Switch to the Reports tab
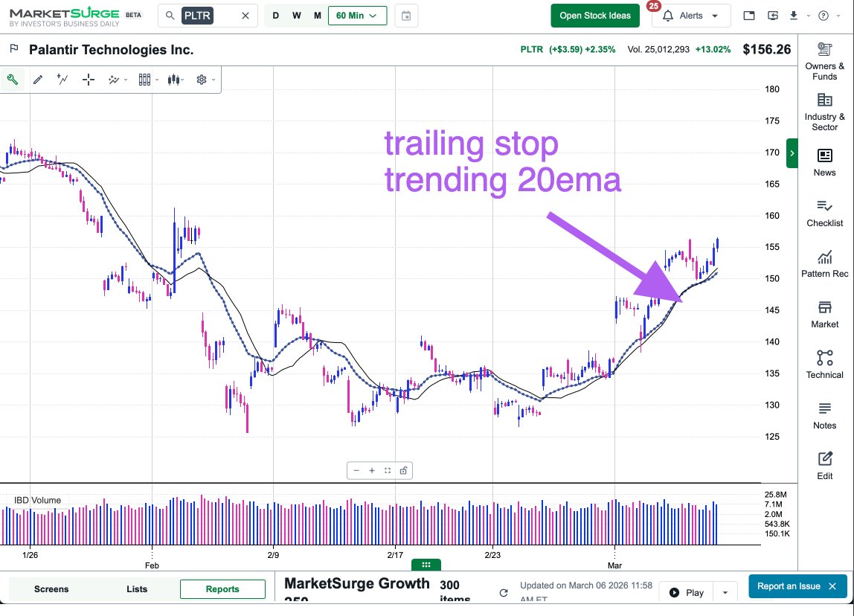This screenshot has height=616, width=854. tap(222, 588)
